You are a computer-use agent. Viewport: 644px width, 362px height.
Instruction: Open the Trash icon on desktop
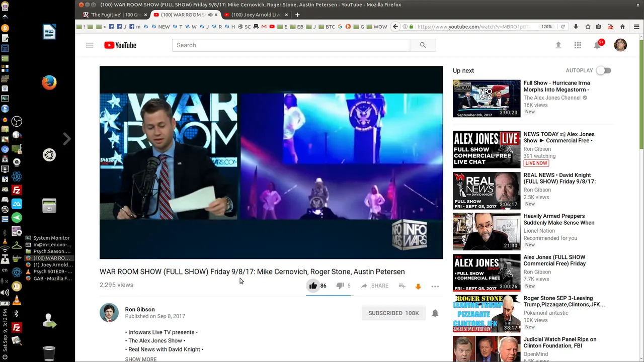point(49,353)
